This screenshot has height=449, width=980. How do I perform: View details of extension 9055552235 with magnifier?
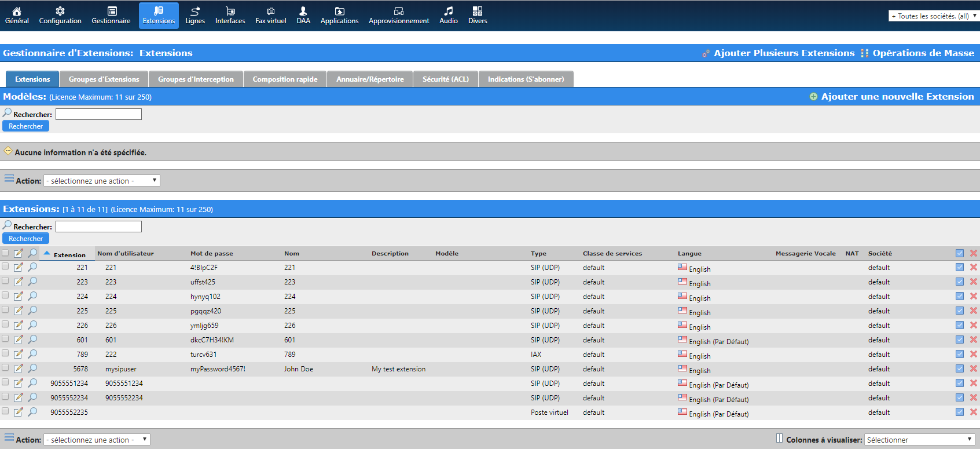click(x=32, y=412)
